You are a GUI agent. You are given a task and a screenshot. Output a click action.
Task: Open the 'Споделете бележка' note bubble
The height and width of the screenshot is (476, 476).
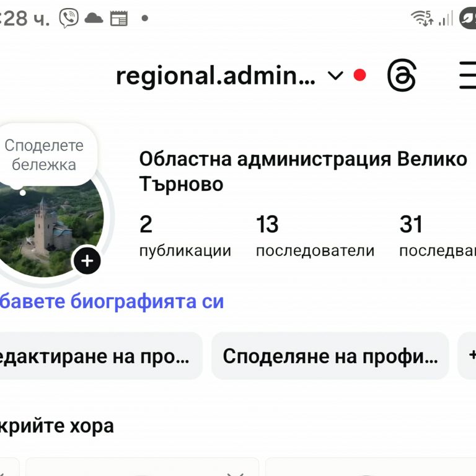tap(44, 155)
